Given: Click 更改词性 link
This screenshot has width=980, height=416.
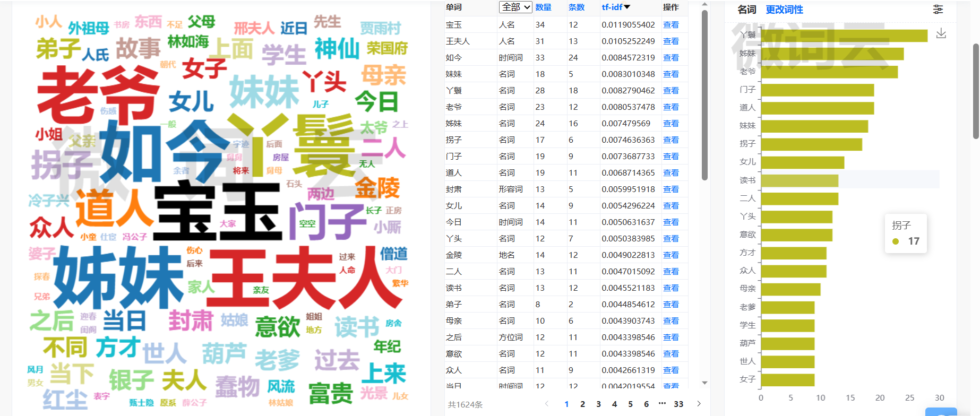Looking at the screenshot, I should pos(784,10).
